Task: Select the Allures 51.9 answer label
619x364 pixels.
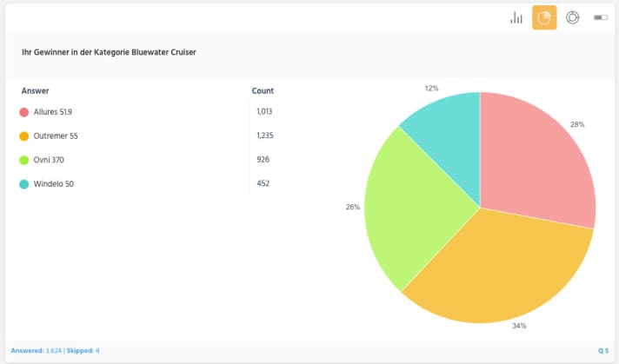Action: pos(53,112)
